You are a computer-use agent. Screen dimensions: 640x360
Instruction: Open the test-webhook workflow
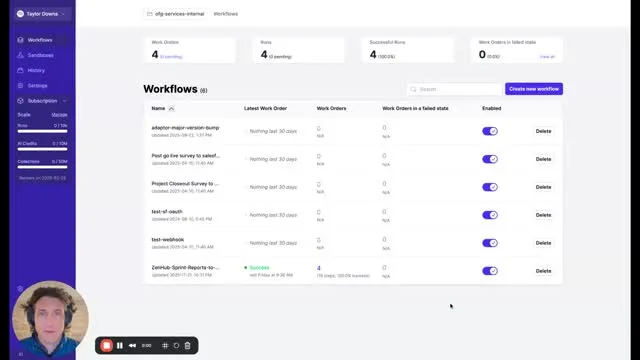[168, 240]
